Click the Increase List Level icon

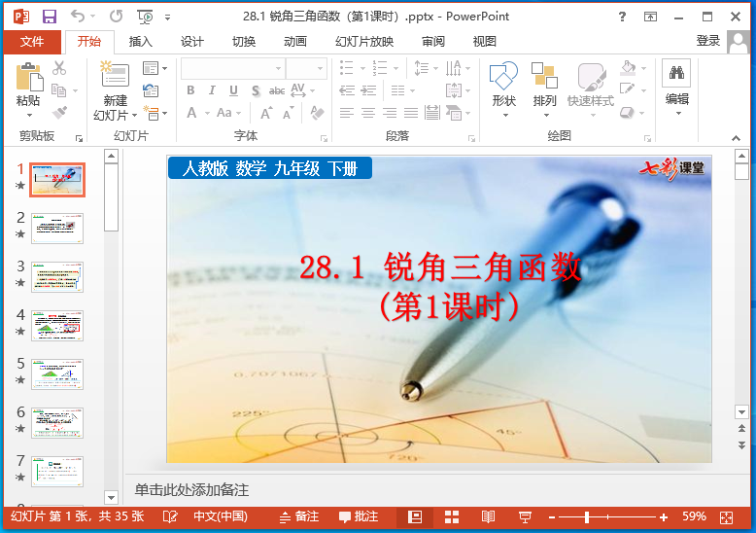pyautogui.click(x=368, y=90)
